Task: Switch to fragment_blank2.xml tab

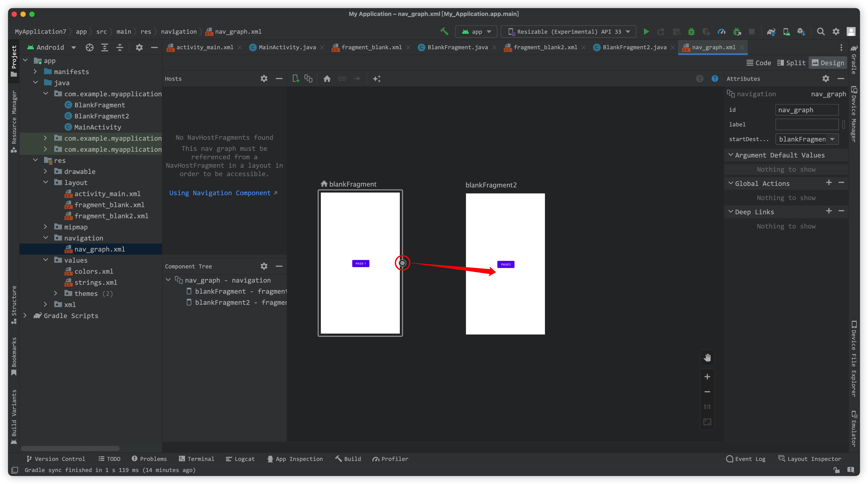Action: point(545,47)
